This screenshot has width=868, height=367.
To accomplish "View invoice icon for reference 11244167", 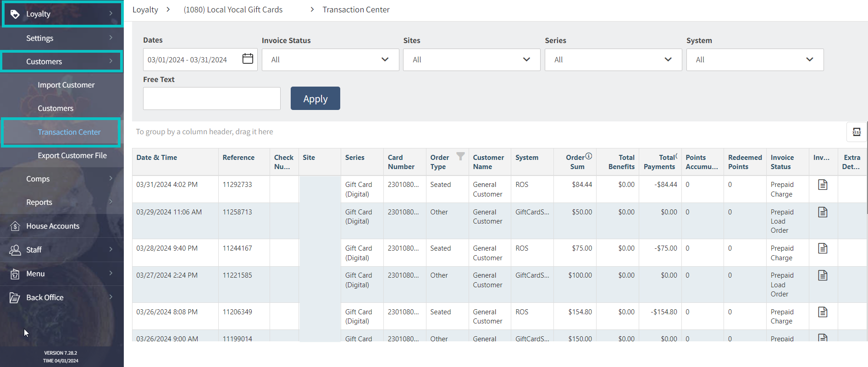I will point(823,248).
